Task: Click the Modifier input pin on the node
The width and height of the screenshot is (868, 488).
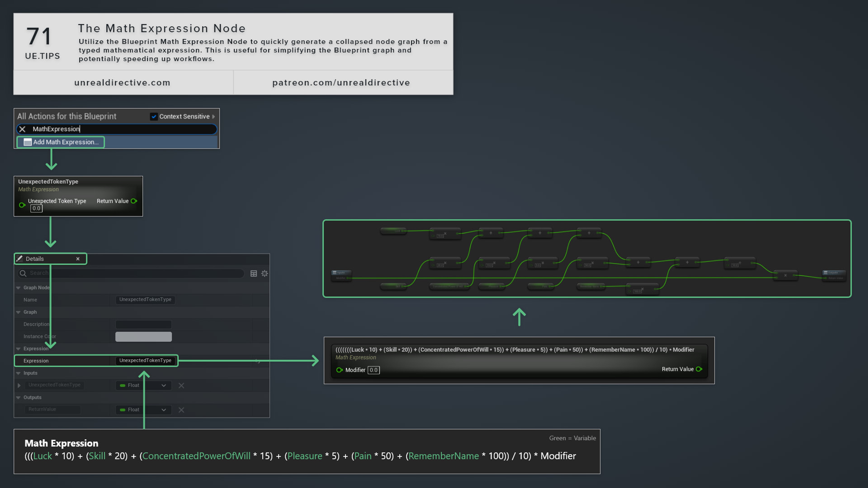Action: pyautogui.click(x=339, y=370)
